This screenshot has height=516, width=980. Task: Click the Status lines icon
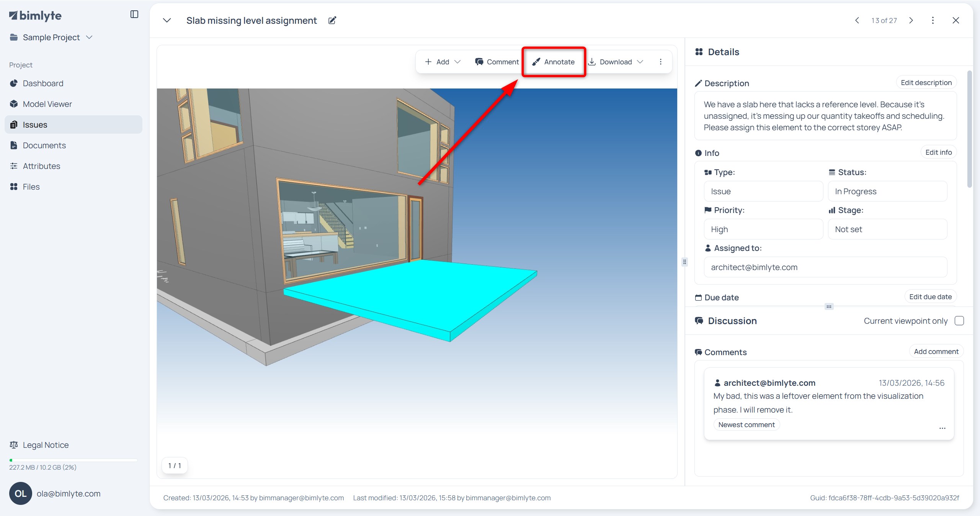[x=832, y=172]
